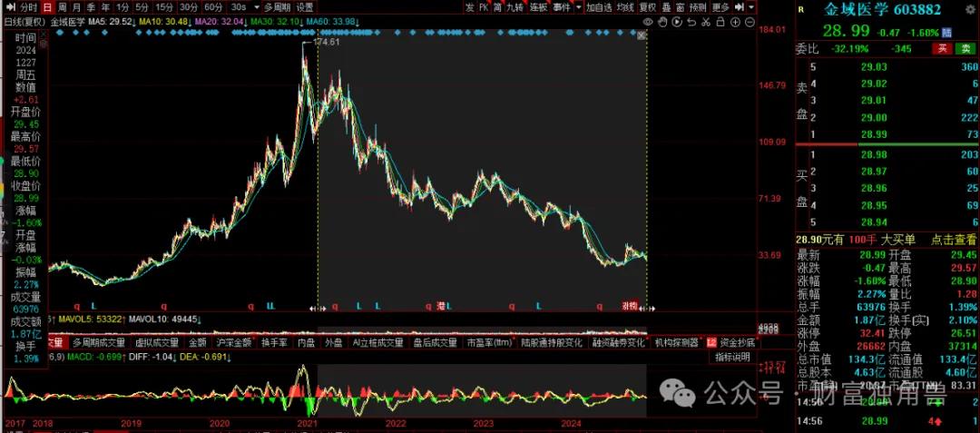Switch to the 1分 minute chart

pyautogui.click(x=122, y=7)
